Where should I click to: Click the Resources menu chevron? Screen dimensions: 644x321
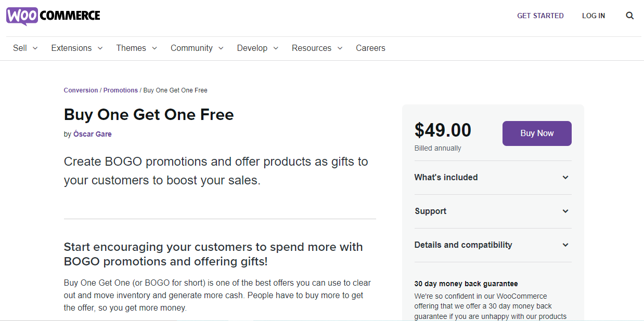click(x=340, y=48)
